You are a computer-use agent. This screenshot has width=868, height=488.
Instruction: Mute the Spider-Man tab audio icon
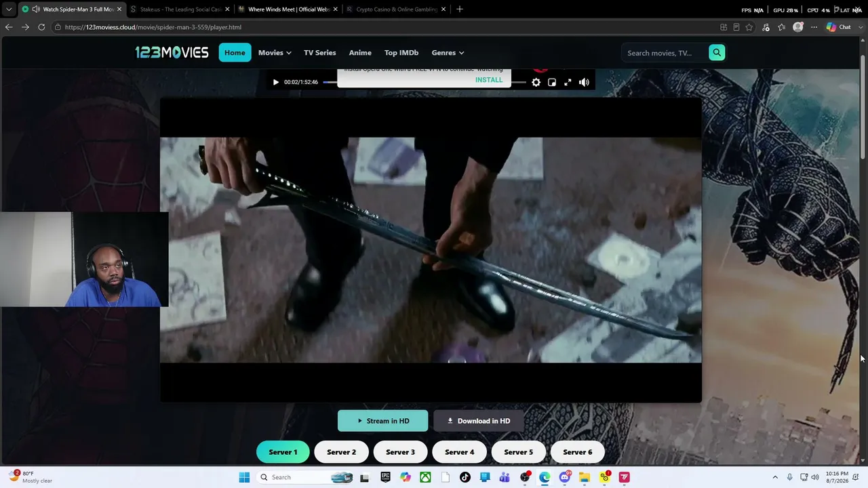35,9
